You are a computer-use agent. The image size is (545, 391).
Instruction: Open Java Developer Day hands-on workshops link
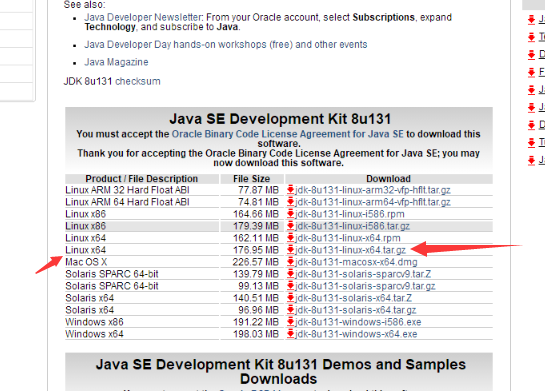[226, 44]
